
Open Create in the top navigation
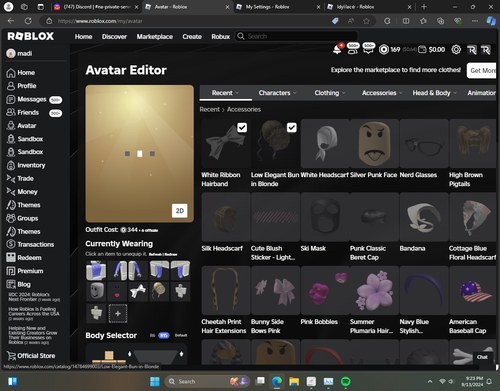click(x=192, y=37)
